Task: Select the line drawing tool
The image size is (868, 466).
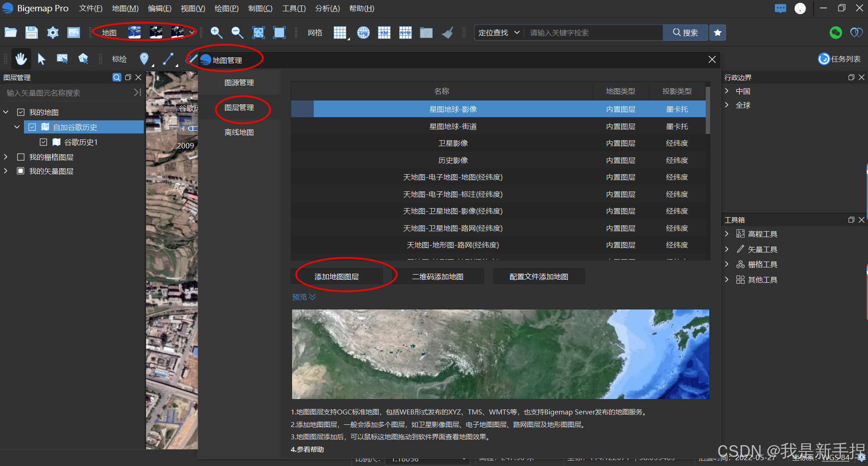Action: 169,58
